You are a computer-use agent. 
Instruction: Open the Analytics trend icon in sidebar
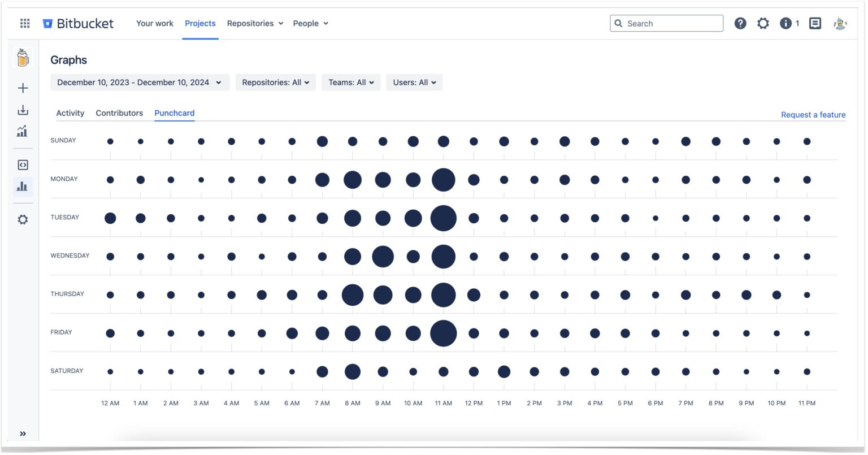pos(23,131)
